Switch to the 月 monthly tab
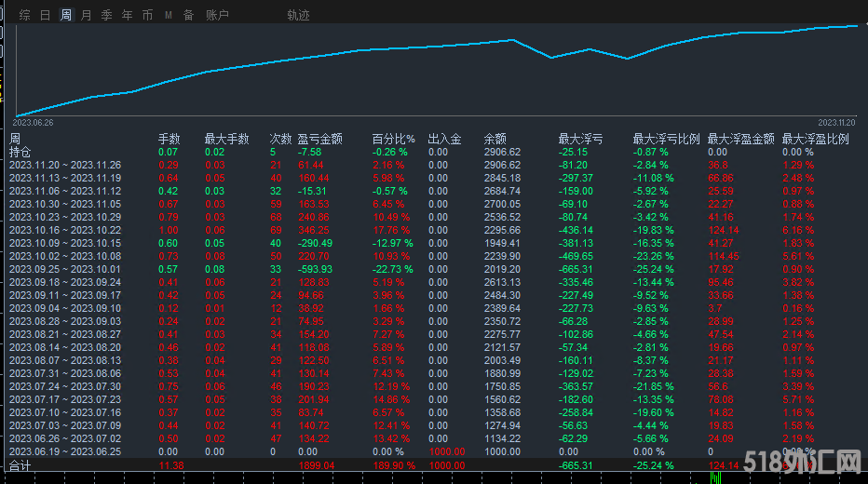Viewport: 868px width, 484px height. pyautogui.click(x=87, y=15)
